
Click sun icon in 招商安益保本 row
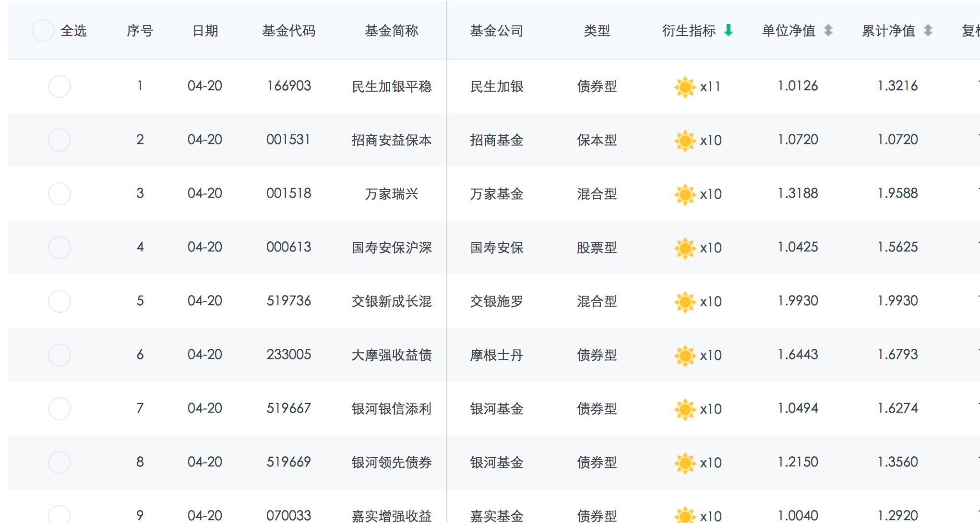685,141
